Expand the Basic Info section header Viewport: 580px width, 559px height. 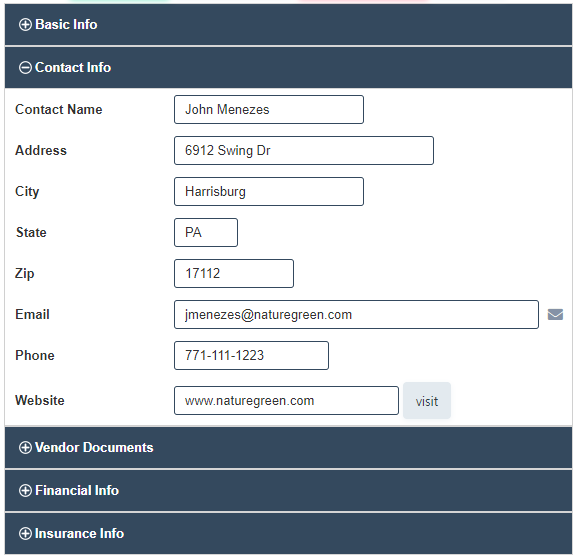(289, 24)
